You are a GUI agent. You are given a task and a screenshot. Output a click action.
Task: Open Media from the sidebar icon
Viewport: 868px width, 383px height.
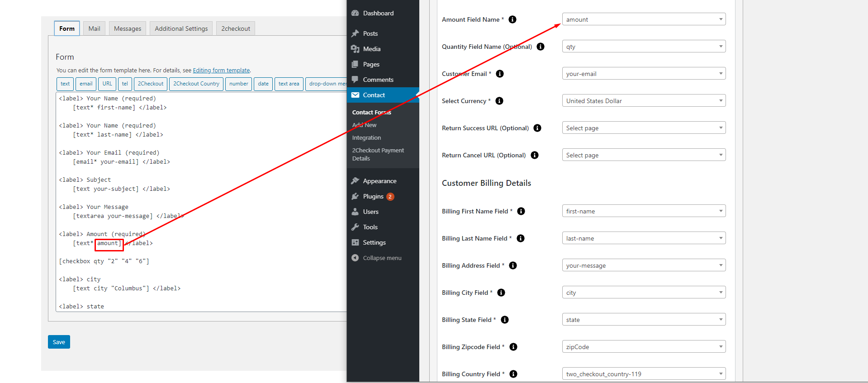[x=355, y=49]
